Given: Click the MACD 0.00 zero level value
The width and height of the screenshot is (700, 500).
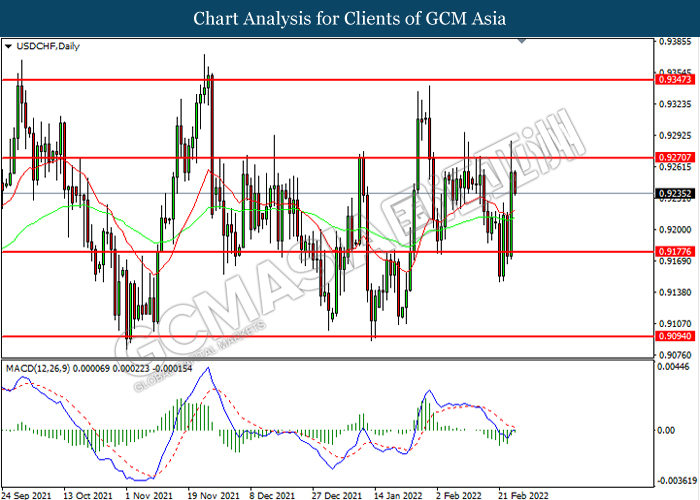Looking at the screenshot, I should 667,430.
